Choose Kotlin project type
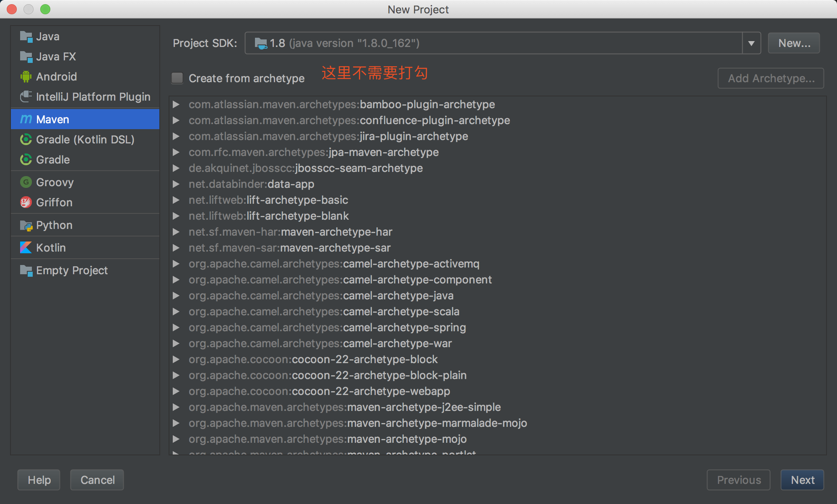The width and height of the screenshot is (837, 504). coord(85,248)
